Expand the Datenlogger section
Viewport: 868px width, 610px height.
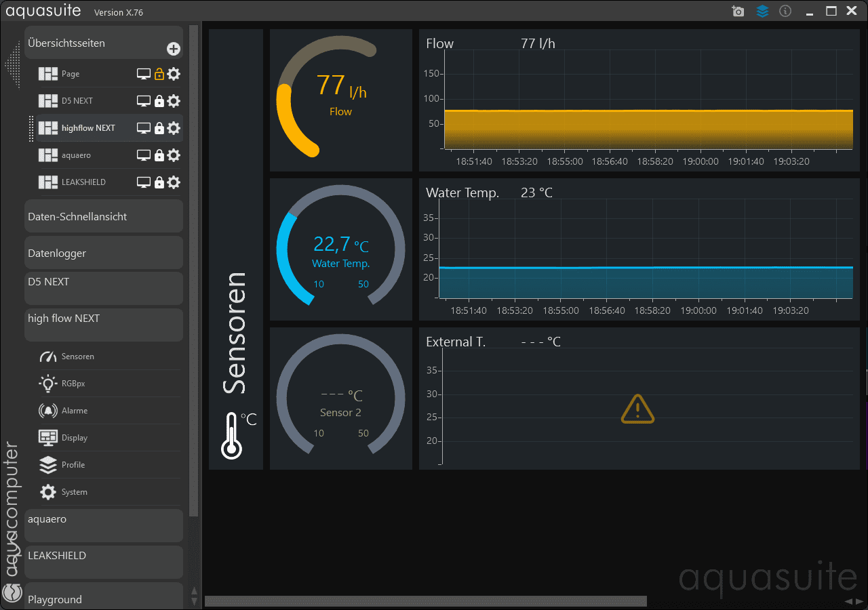point(104,253)
